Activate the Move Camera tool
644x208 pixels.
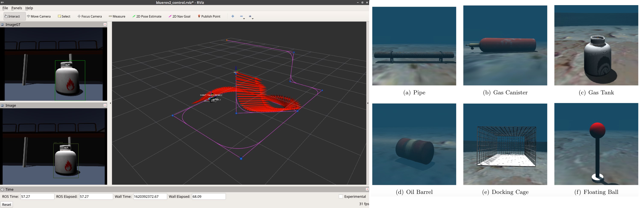pos(39,16)
